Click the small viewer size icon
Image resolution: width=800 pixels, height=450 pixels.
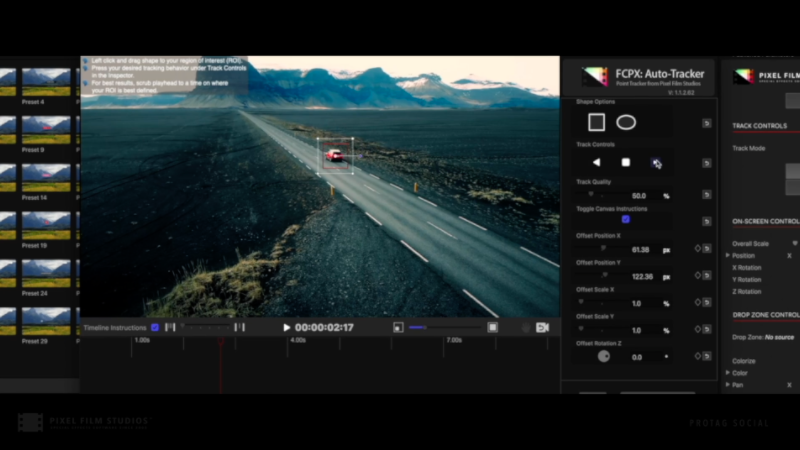pos(398,328)
